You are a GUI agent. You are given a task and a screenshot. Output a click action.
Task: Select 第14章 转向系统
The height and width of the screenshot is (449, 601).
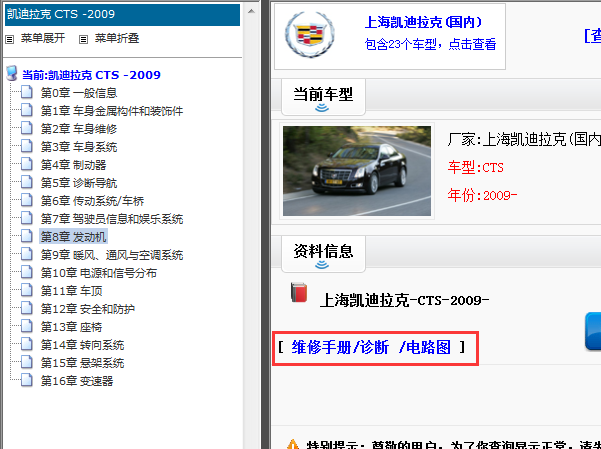click(82, 345)
